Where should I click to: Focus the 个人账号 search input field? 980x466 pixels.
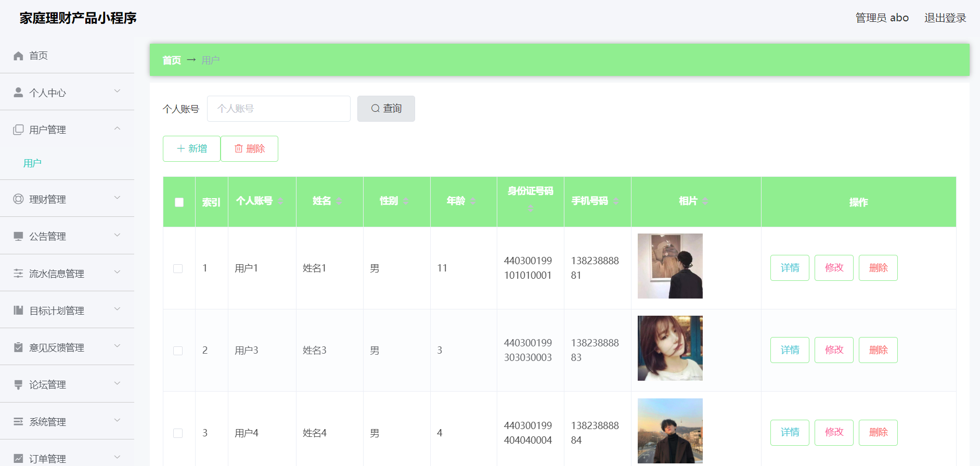click(x=279, y=109)
